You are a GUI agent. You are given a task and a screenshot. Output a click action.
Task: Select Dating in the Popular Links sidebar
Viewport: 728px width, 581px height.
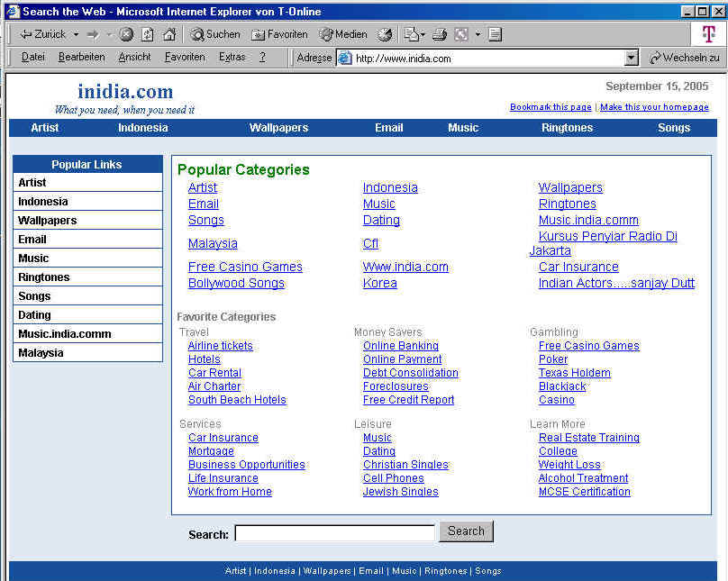pos(87,314)
